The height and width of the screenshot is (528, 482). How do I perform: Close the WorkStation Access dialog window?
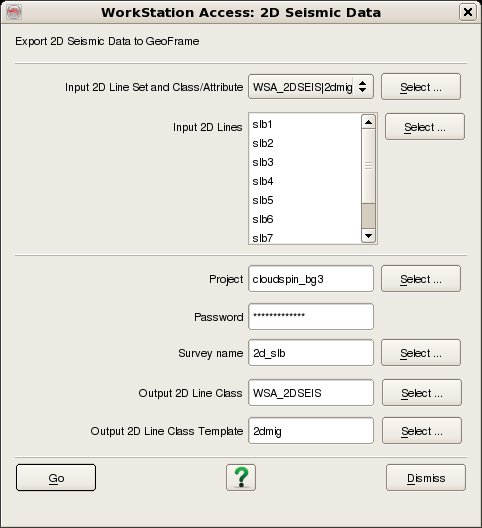468,12
